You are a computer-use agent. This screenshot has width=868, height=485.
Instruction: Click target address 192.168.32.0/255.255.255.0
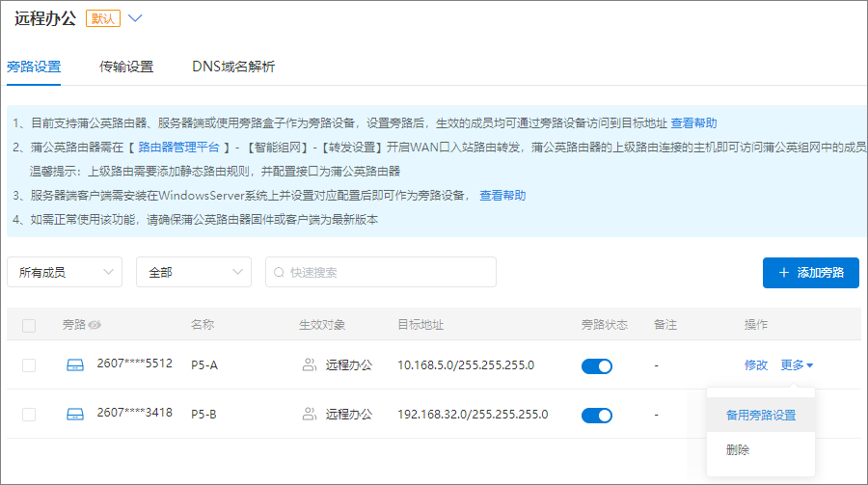[x=473, y=415]
